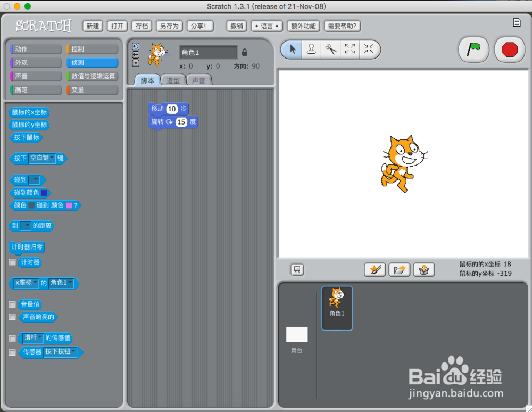Click the 10 value in 移动 block
The image size is (532, 412).
[172, 109]
